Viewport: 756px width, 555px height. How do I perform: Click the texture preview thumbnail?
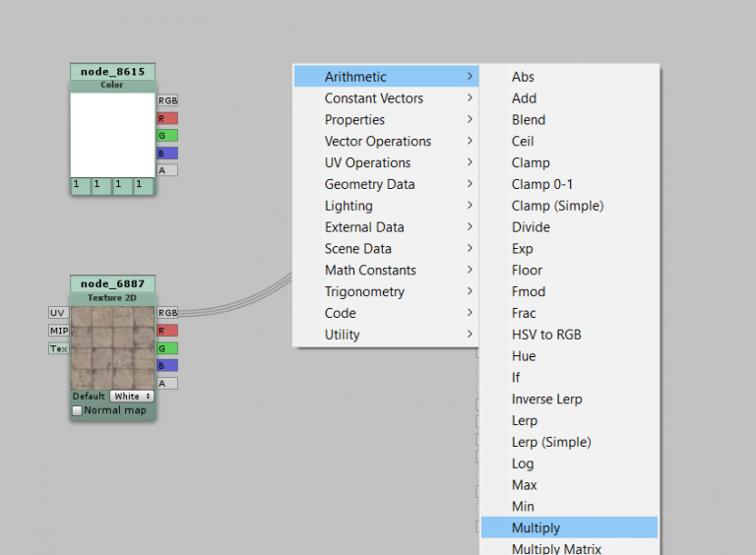[112, 347]
